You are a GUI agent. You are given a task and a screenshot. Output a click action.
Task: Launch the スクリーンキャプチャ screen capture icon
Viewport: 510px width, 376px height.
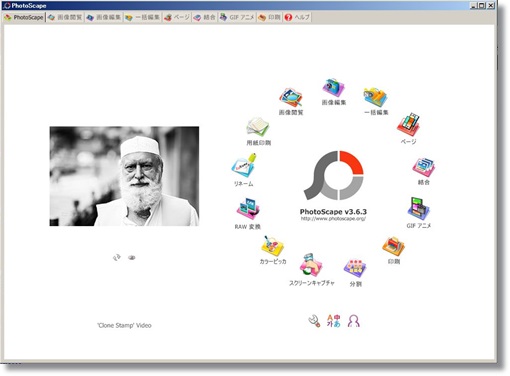point(311,265)
